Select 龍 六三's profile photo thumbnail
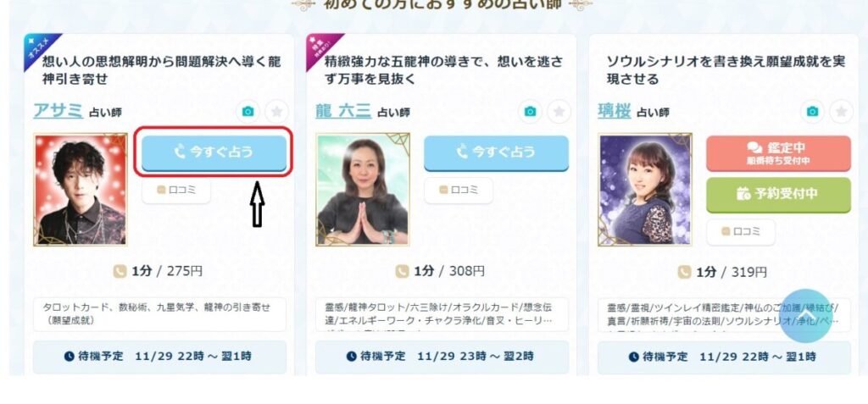 tap(363, 189)
